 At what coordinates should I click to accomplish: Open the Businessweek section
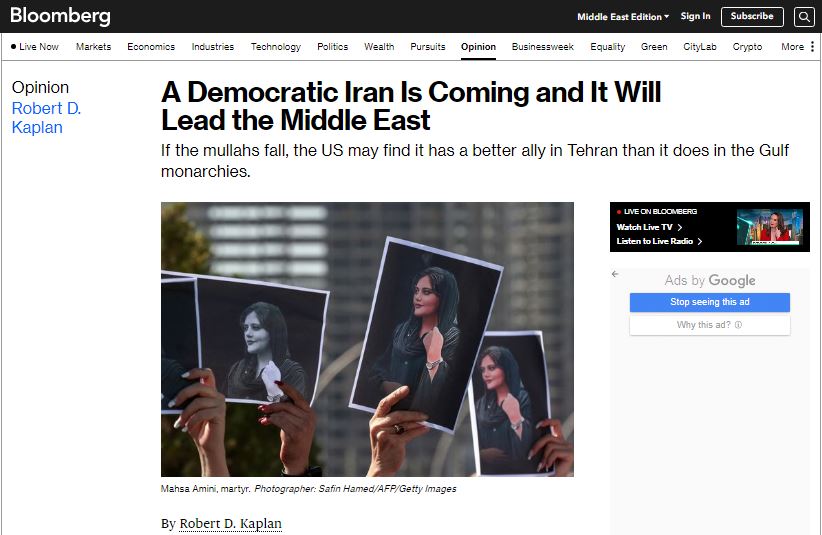pyautogui.click(x=543, y=47)
